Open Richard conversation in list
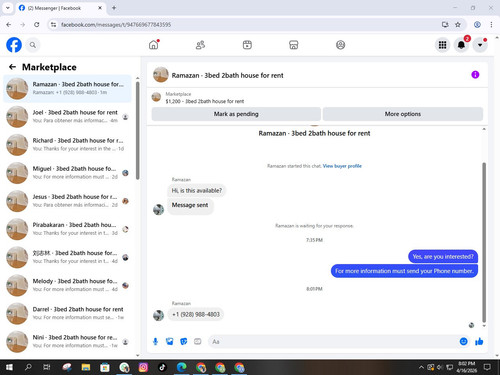 coord(67,145)
